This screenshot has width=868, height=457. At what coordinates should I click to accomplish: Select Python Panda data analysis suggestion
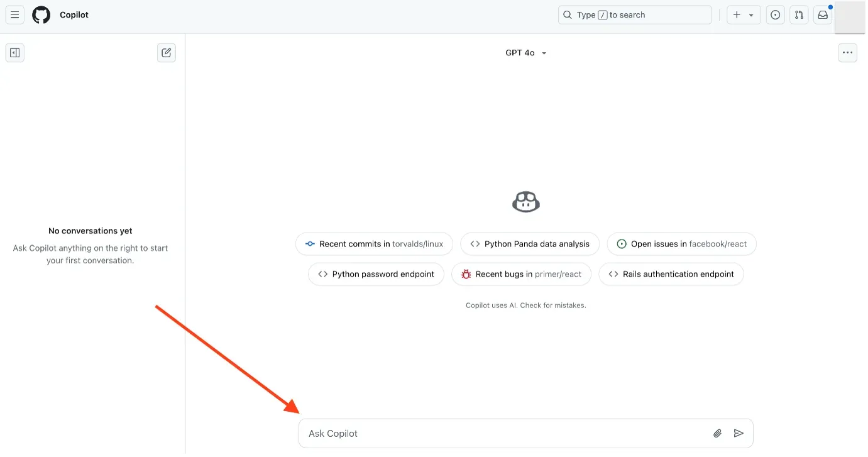530,244
